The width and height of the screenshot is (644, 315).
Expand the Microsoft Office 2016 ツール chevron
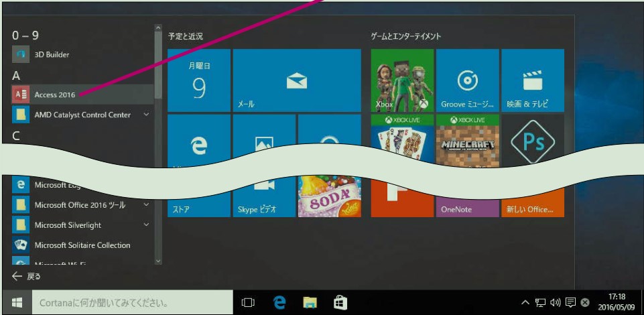(x=146, y=204)
